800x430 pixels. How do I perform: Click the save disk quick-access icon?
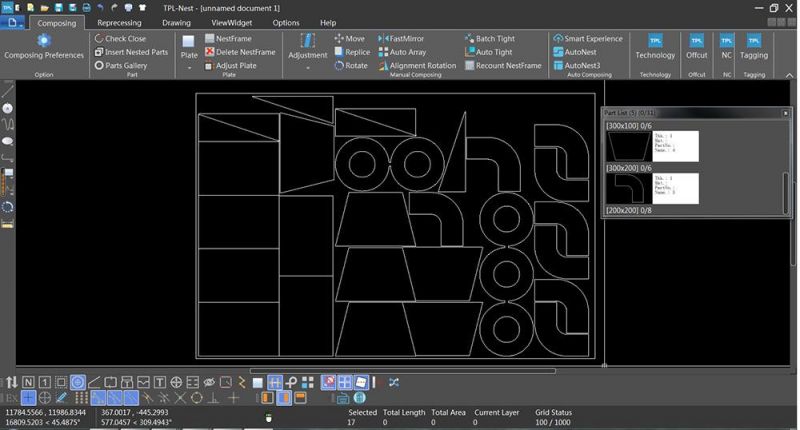[x=59, y=8]
